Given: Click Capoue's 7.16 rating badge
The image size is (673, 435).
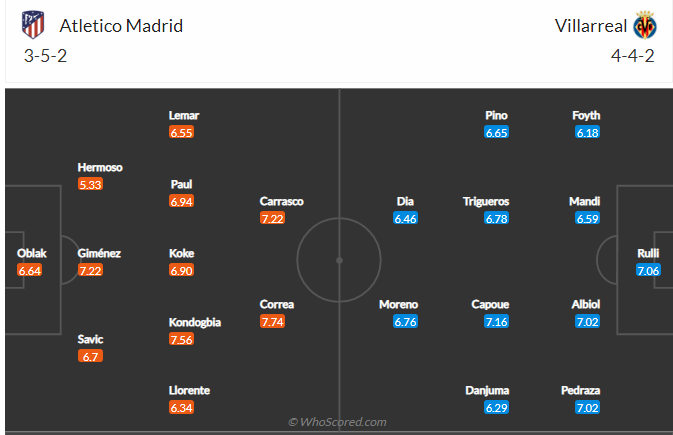Looking at the screenshot, I should 497,321.
